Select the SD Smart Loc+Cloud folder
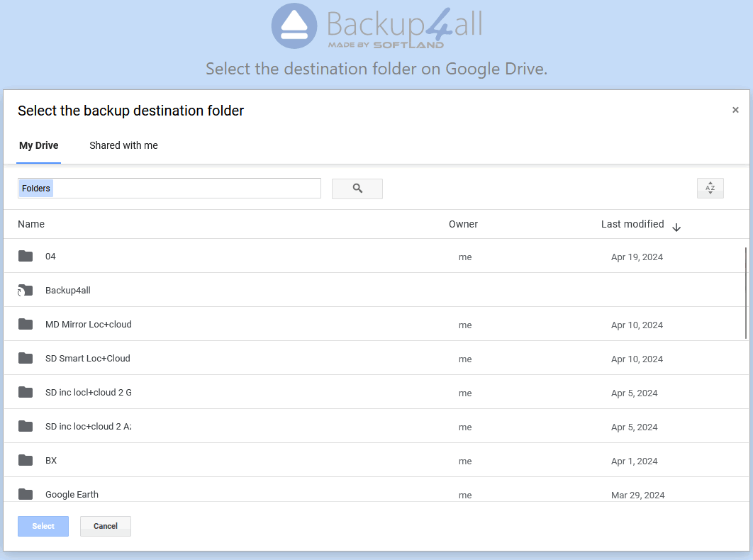Viewport: 753px width, 560px height. (x=87, y=358)
